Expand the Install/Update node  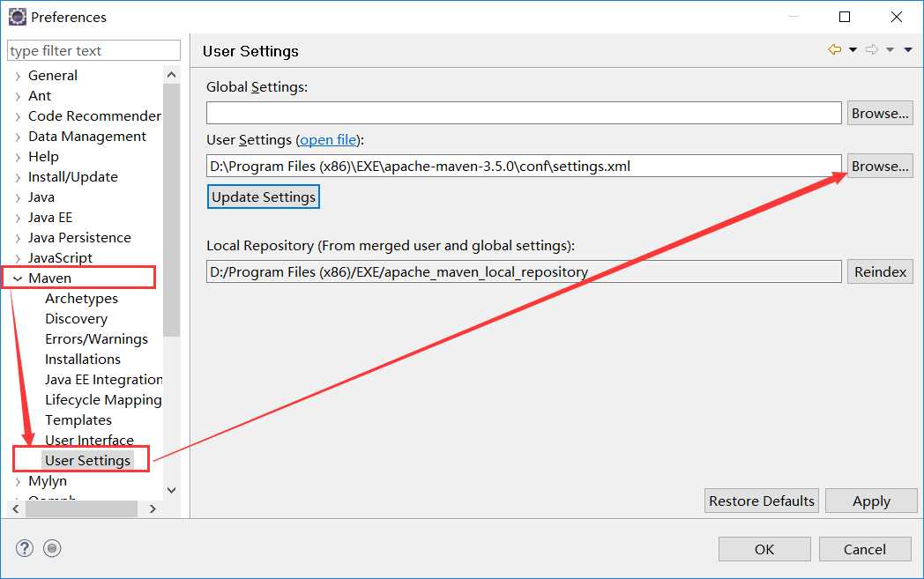click(x=18, y=177)
